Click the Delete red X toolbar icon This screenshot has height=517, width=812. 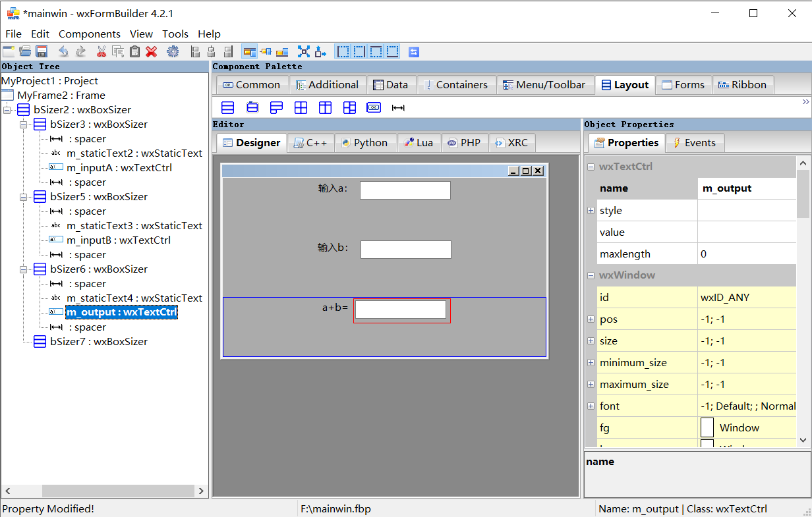click(x=151, y=51)
